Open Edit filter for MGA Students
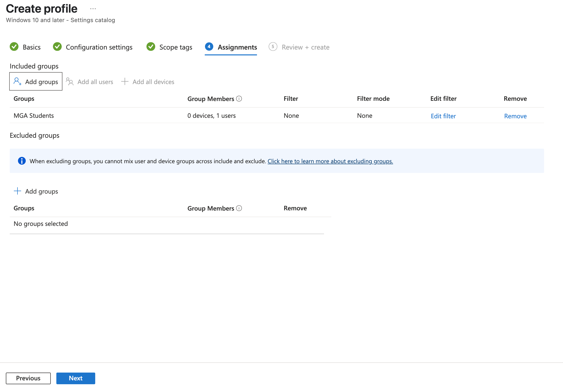This screenshot has height=392, width=563. (x=443, y=116)
